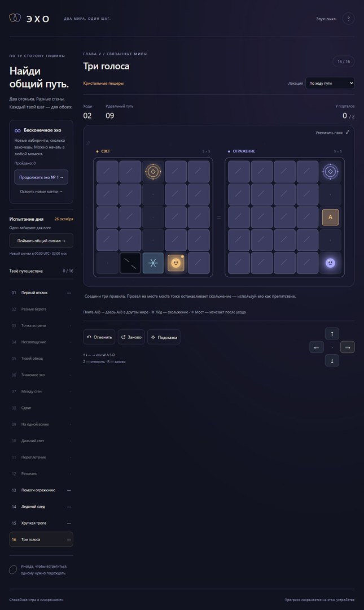The height and width of the screenshot is (610, 364).
Task: Click the Идеальный путь value 09
Action: 110,116
